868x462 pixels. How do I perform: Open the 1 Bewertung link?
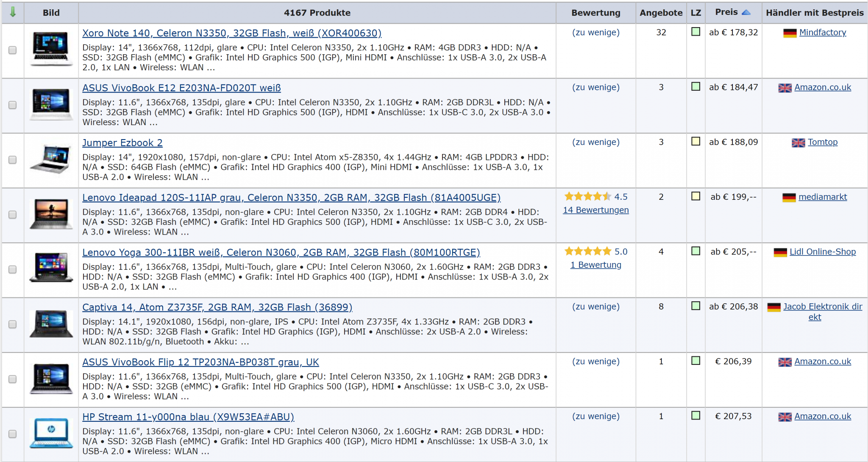click(x=595, y=265)
